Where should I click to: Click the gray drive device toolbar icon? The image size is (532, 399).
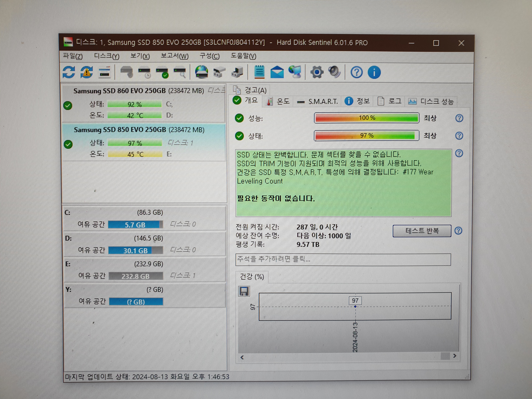(219, 73)
